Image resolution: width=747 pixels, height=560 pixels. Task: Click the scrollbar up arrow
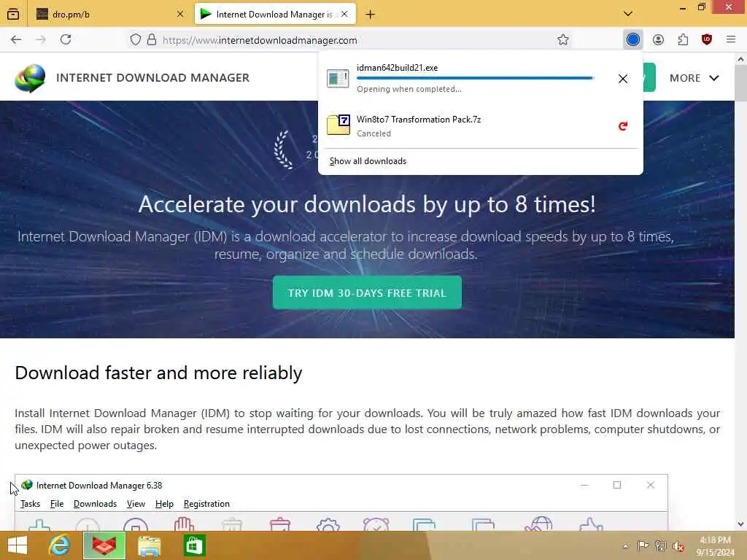pyautogui.click(x=740, y=60)
